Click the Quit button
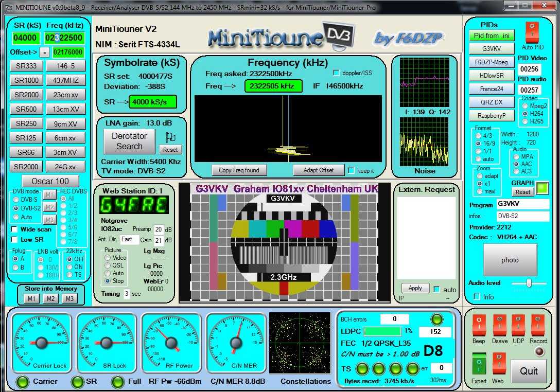560x392 pixels. [529, 371]
